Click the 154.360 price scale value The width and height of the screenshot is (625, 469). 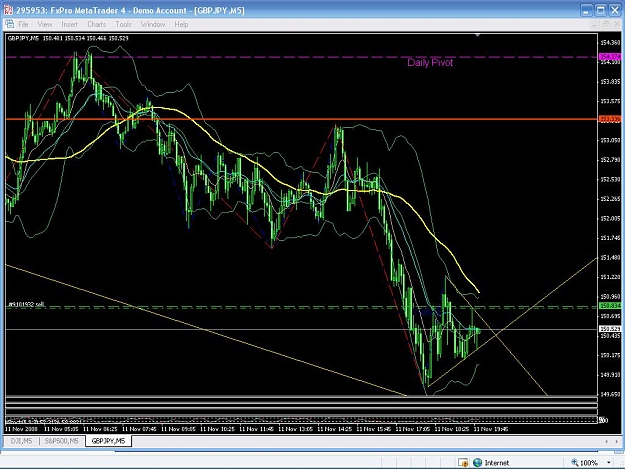[x=610, y=43]
